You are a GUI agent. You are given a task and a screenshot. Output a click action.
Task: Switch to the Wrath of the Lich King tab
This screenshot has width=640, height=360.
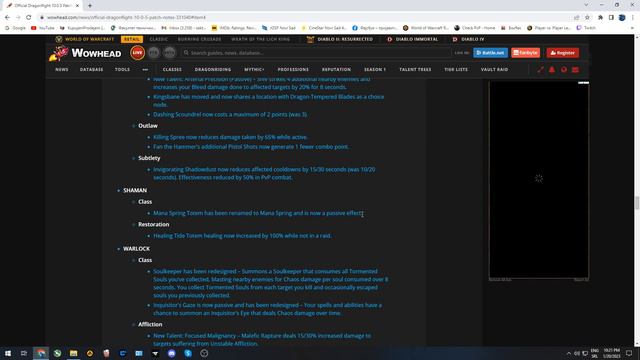pyautogui.click(x=260, y=39)
